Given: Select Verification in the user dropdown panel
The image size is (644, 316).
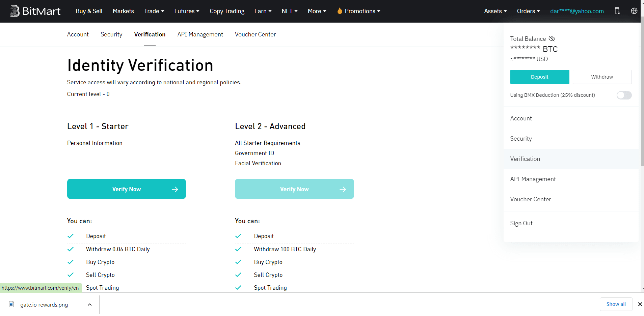Looking at the screenshot, I should 571,159.
